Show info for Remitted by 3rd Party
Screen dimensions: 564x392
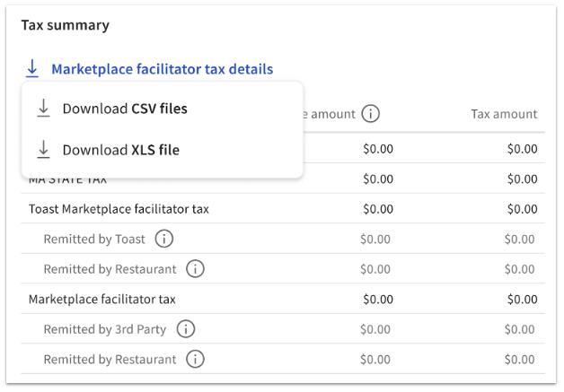(185, 329)
